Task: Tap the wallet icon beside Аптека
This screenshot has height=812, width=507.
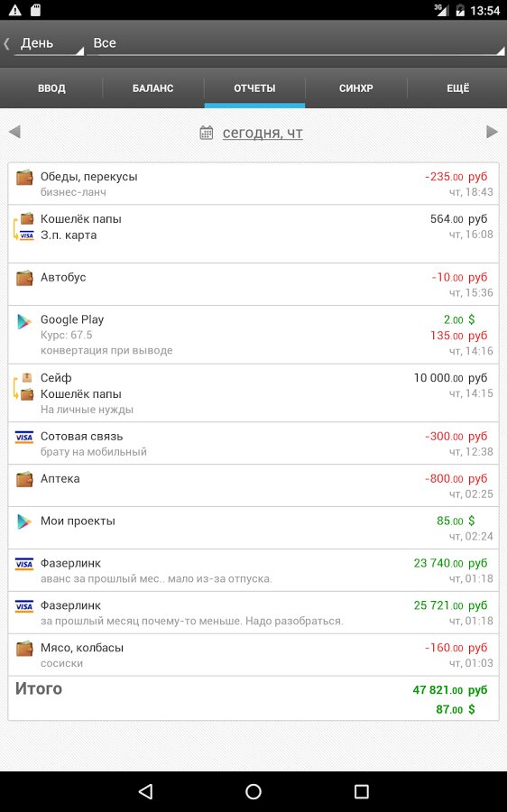Action: (x=24, y=480)
